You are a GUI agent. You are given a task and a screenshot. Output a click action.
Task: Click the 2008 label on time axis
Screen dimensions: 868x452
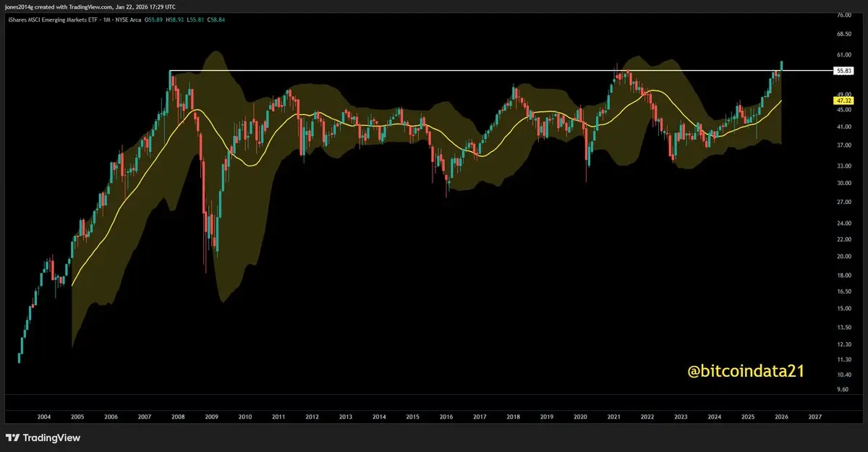[x=178, y=417]
